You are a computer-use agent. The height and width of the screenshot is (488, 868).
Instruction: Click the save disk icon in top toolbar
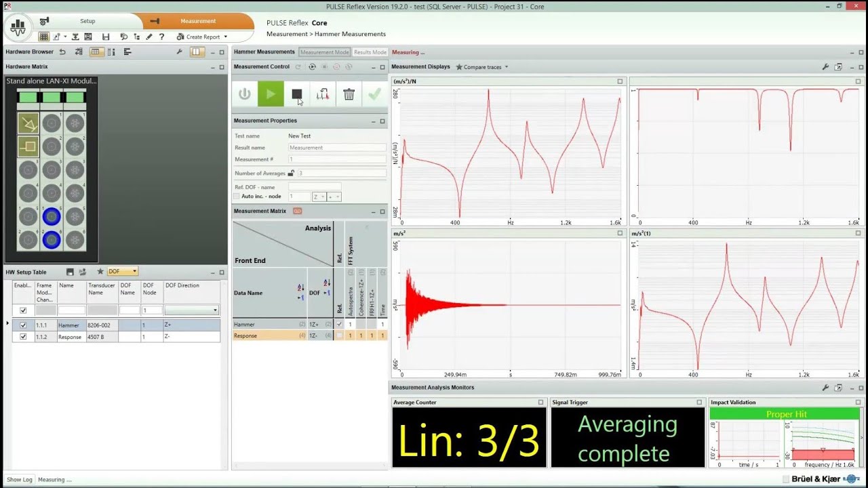[105, 37]
